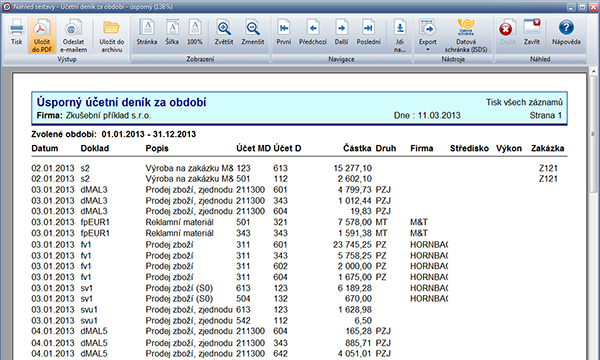
Task: Click the application icon in title bar
Action: pos(6,7)
